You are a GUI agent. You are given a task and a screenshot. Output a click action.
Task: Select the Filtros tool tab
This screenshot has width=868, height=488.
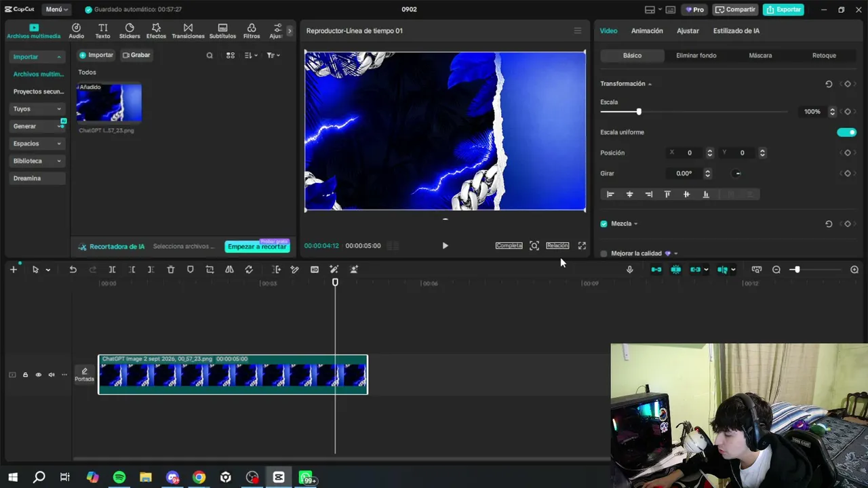point(252,31)
